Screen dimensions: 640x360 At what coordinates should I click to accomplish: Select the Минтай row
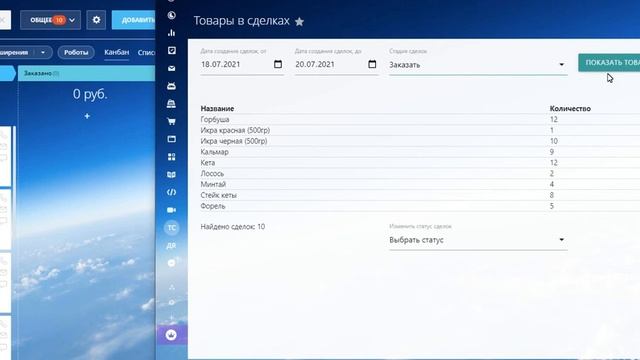pyautogui.click(x=420, y=184)
